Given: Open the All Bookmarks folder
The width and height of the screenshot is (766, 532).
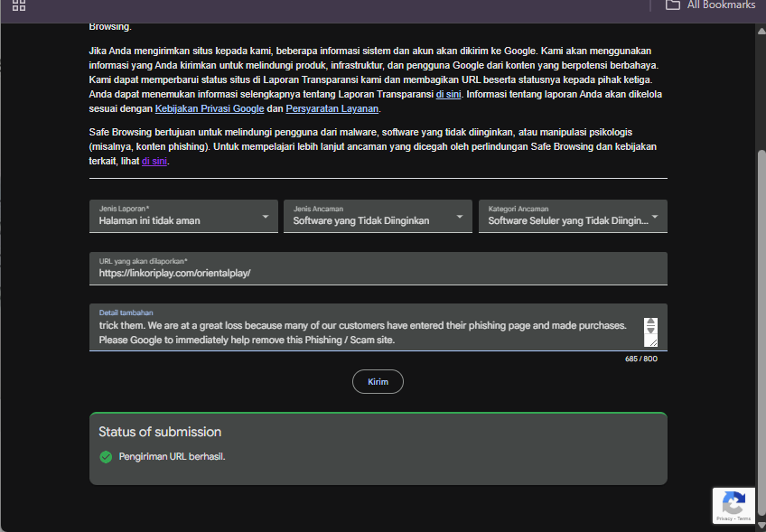Looking at the screenshot, I should point(710,5).
